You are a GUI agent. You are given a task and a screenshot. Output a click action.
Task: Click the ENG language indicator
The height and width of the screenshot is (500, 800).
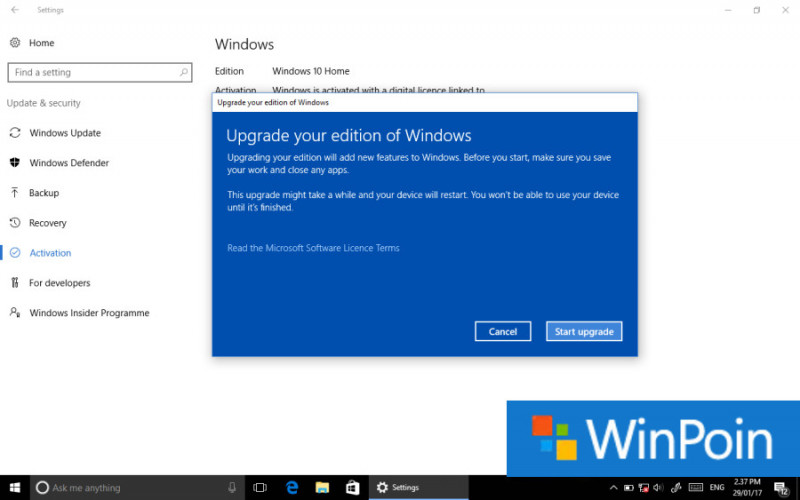[x=717, y=487]
